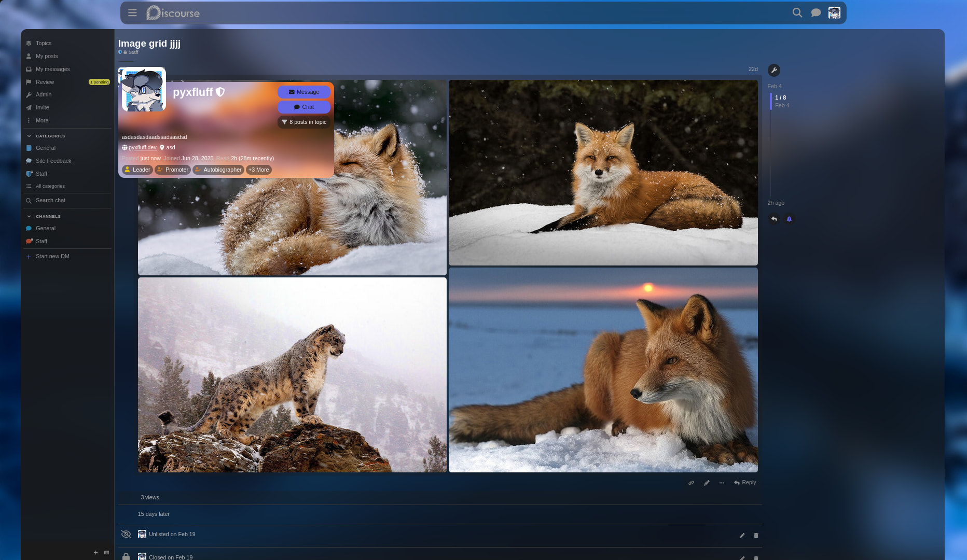The height and width of the screenshot is (560, 967).
Task: Click the timeline reply arrow icon
Action: click(x=773, y=219)
